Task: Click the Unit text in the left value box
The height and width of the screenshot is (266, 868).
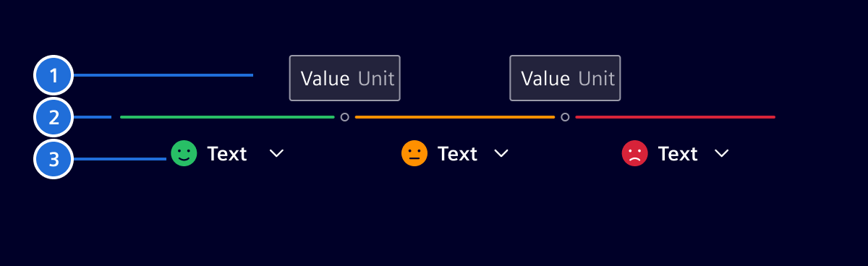Action: click(x=376, y=78)
